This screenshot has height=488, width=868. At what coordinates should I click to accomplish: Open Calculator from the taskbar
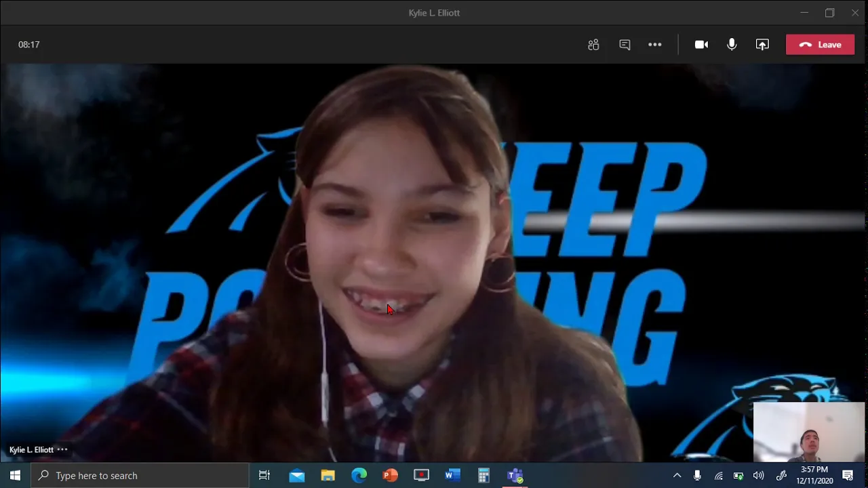(484, 475)
